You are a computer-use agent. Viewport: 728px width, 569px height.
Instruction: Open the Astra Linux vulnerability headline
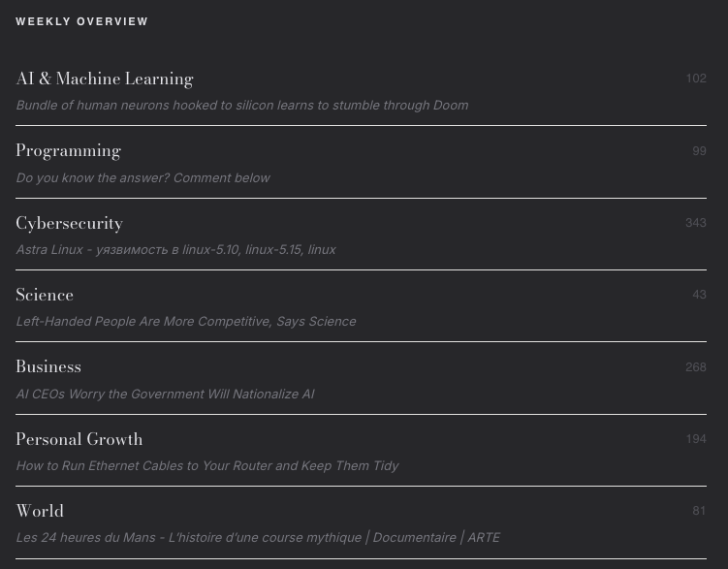pos(175,249)
